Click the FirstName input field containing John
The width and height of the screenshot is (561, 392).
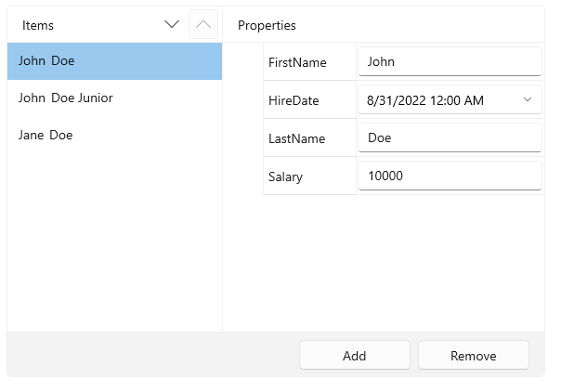[450, 61]
